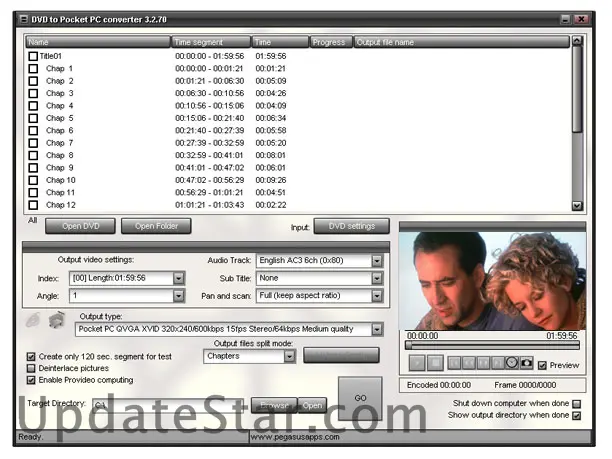This screenshot has height=459, width=612.
Task: Click the All label under the list
Action: click(32, 221)
